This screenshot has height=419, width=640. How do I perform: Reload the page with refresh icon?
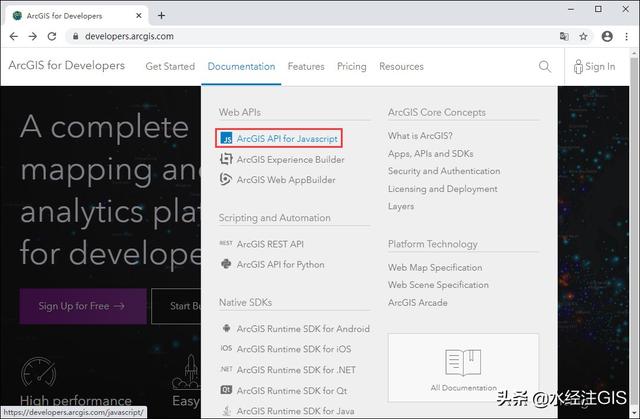[x=52, y=36]
